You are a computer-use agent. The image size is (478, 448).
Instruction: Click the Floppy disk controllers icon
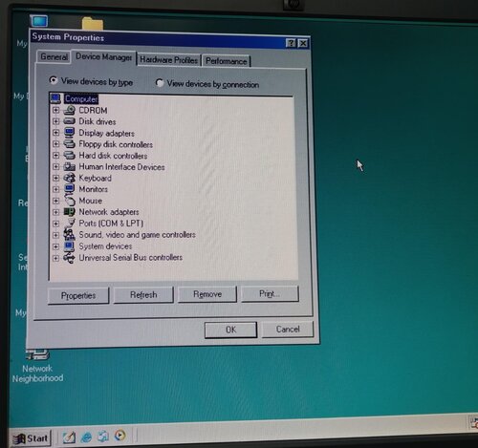(x=69, y=144)
